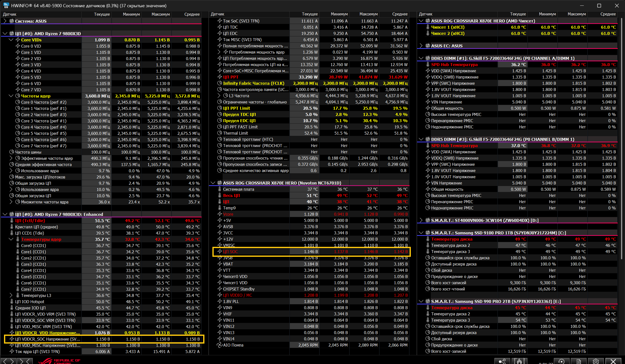This screenshot has width=625, height=364.
Task: Select the ЦП VDDCR_SOC Напряжение row
Action: tap(47, 339)
